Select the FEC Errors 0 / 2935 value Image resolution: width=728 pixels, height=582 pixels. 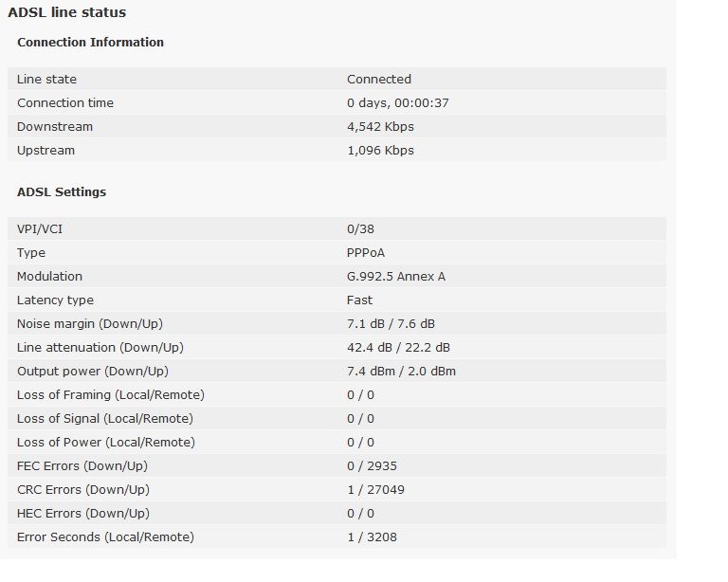[x=372, y=466]
